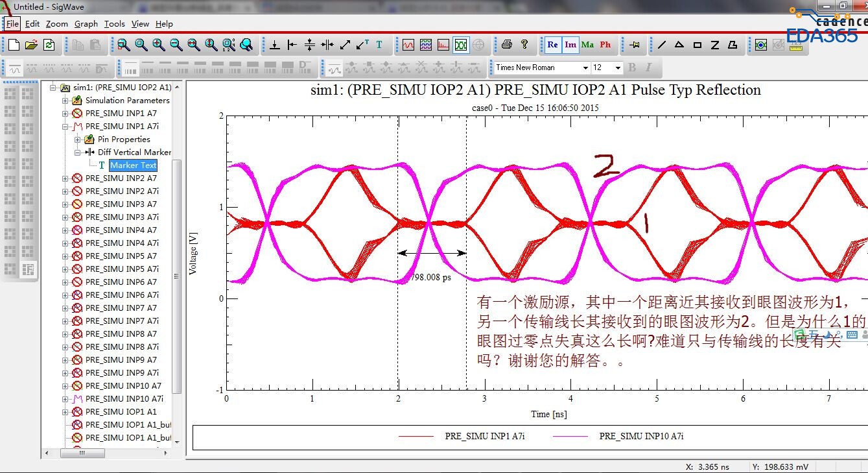The height and width of the screenshot is (473, 868).
Task: Toggle the Ph phase display
Action: [x=605, y=45]
